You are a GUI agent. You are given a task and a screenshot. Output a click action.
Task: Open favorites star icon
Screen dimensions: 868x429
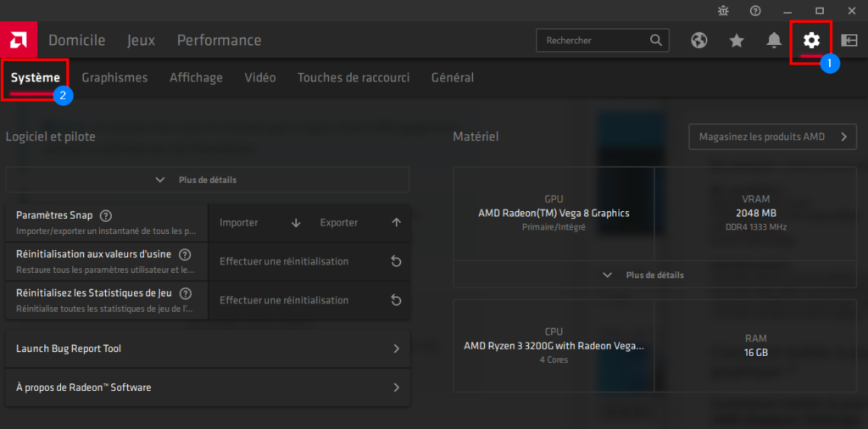tap(737, 41)
